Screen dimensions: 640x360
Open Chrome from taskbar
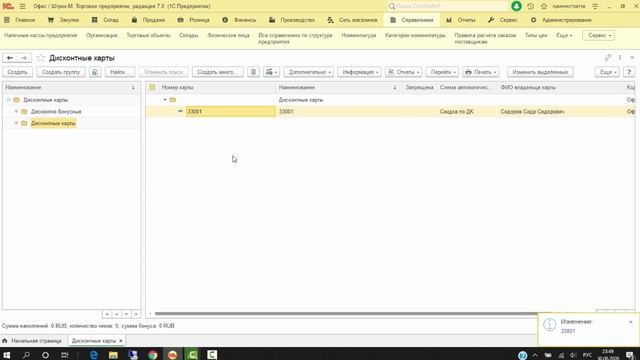(x=153, y=355)
